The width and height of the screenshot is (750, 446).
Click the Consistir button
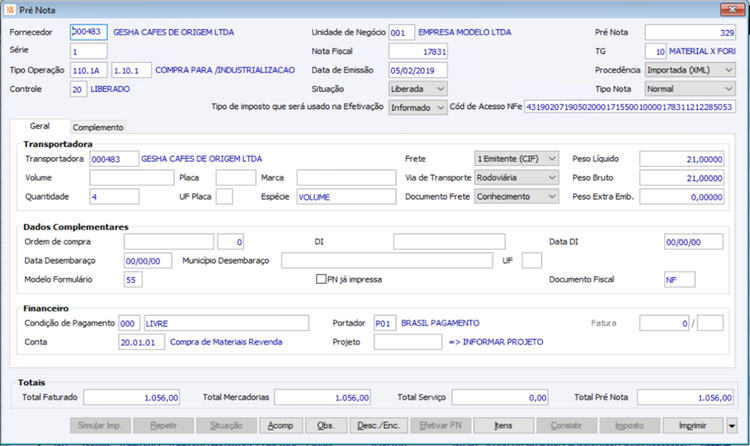[566, 425]
